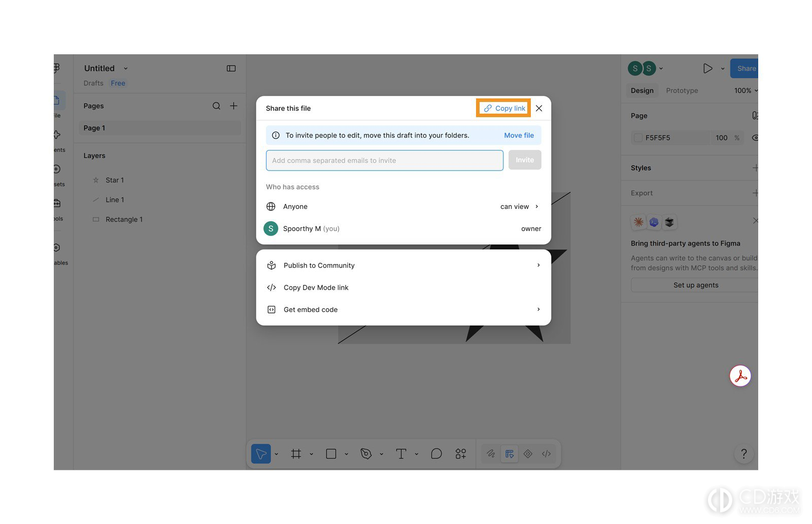Add a style with Styles plus icon

[755, 168]
